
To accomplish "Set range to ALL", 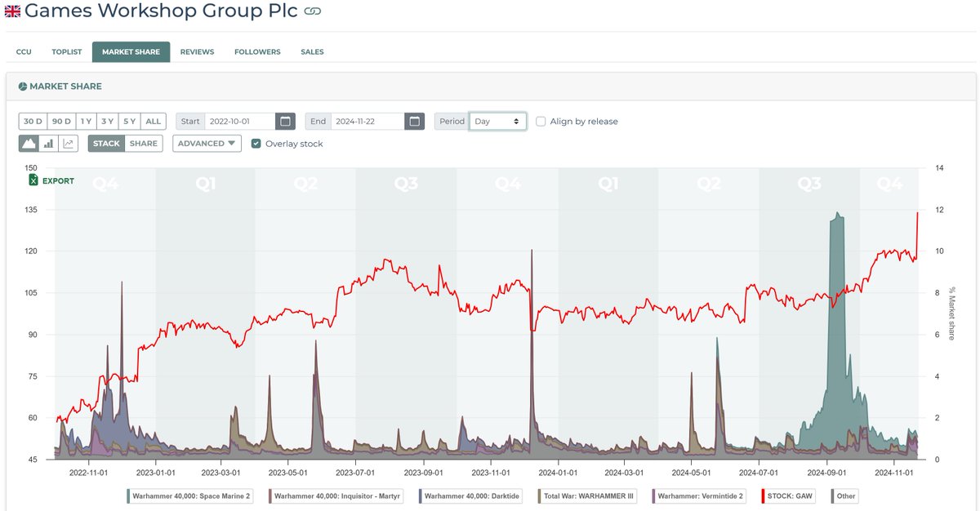I will coord(154,121).
